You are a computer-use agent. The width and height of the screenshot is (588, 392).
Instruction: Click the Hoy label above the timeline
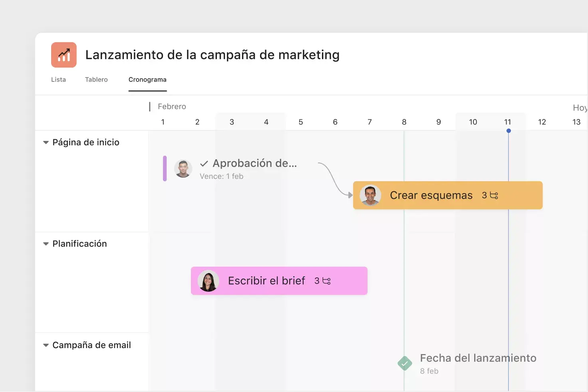pos(579,107)
